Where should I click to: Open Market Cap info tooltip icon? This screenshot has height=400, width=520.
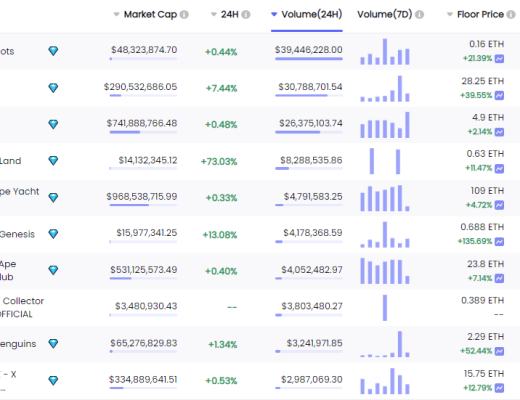click(184, 15)
